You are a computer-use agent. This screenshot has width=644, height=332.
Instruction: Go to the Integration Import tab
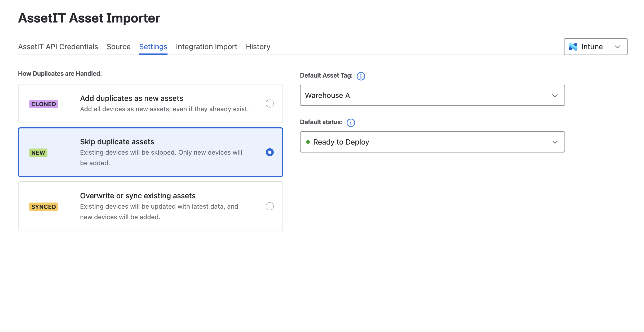coord(206,47)
